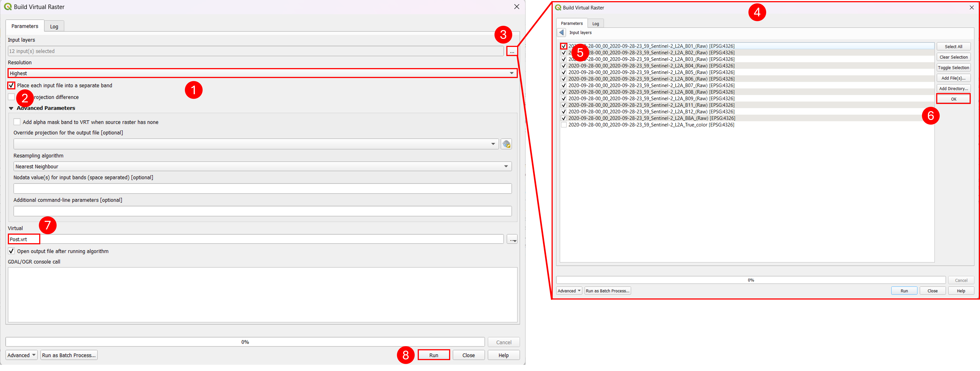The image size is (980, 371).
Task: Enable Place each input file into separate band
Action: click(x=11, y=85)
